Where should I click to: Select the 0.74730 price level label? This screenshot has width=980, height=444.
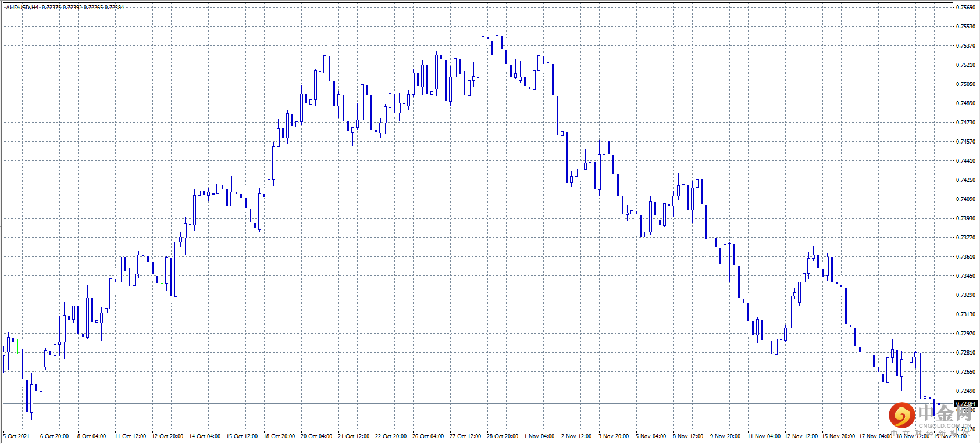click(966, 123)
